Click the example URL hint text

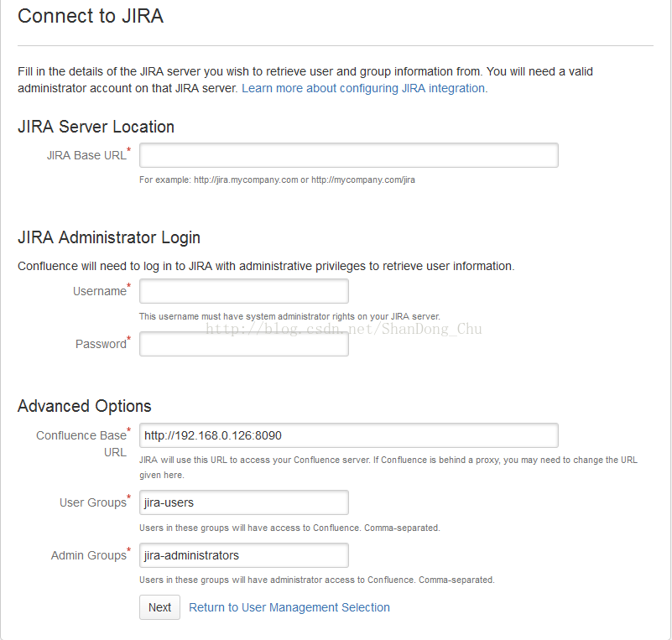coord(277,180)
